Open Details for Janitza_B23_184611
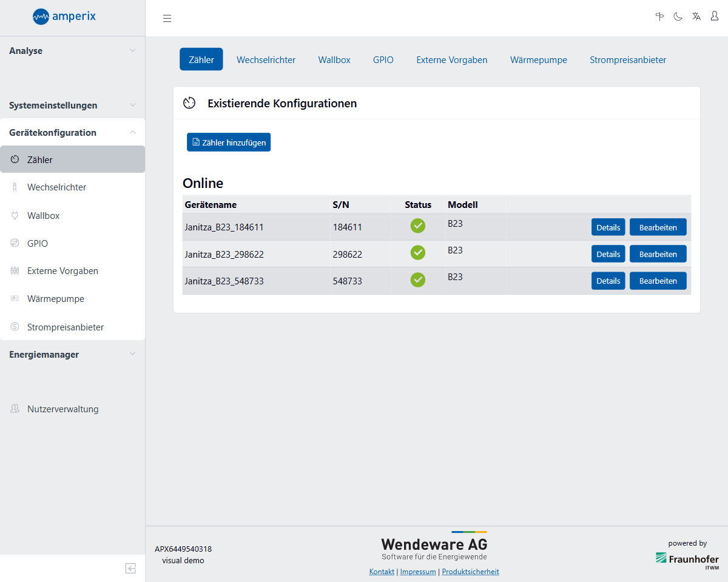The image size is (728, 582). (608, 227)
